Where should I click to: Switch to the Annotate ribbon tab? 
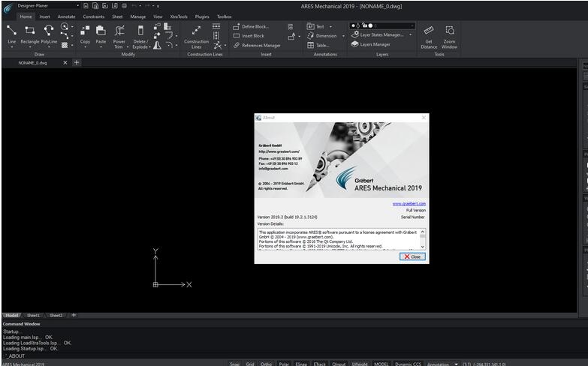click(66, 16)
